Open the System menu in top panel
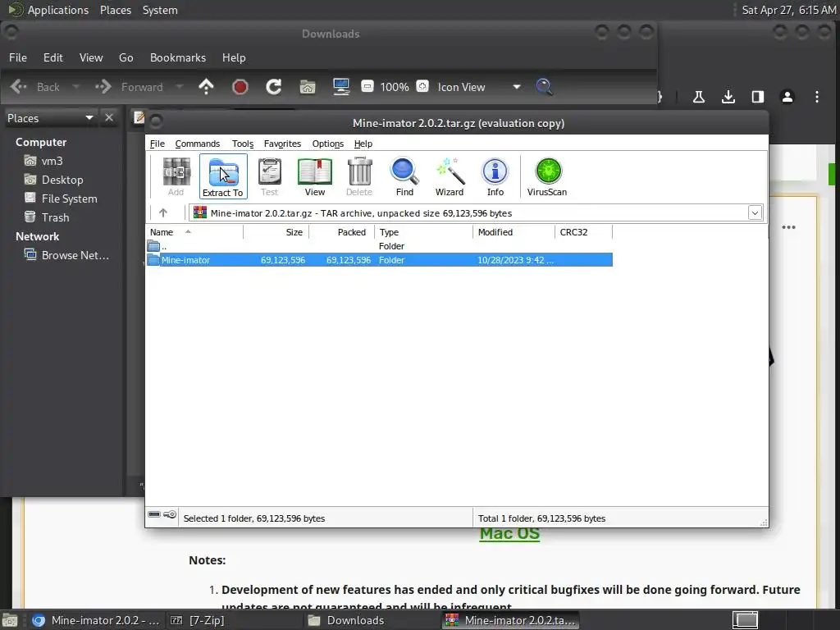Screen dimensions: 840x630 [160, 10]
